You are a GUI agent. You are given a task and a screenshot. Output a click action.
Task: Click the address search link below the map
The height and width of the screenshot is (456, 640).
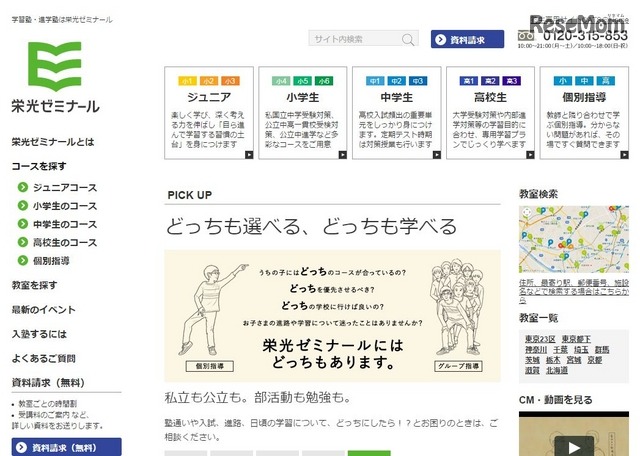573,291
